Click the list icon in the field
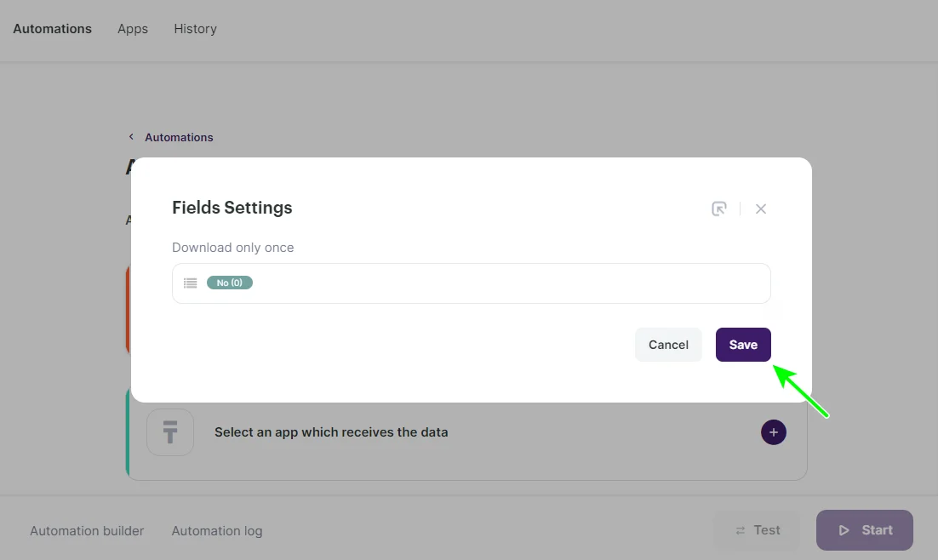This screenshot has width=938, height=560. click(x=191, y=283)
